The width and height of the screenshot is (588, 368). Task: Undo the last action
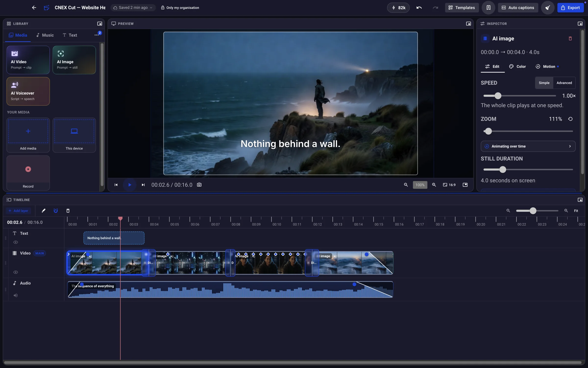tap(419, 8)
